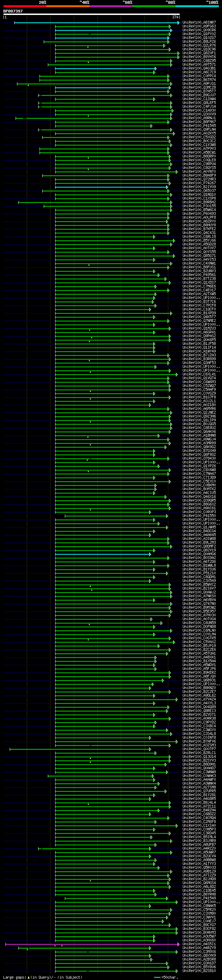This screenshot has height=980, width=222.
Task: Click the Large gaps legend text
Action: tap(15, 977)
